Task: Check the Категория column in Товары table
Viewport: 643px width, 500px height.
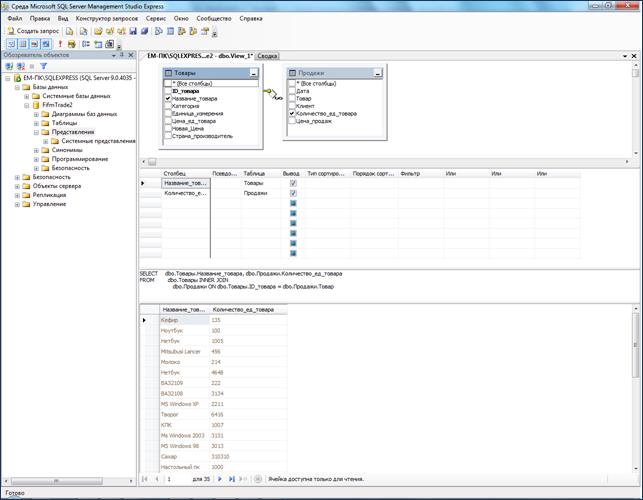Action: (169, 108)
